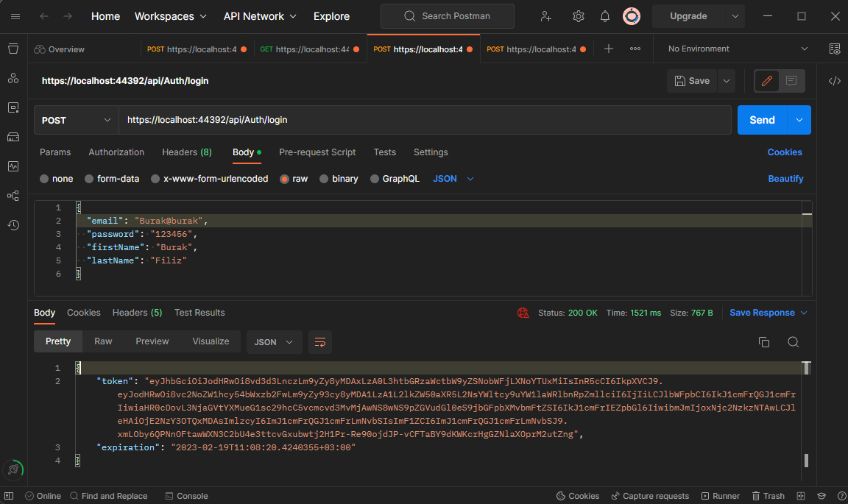Open the JSON body format dropdown
Image resolution: width=848 pixels, height=504 pixels.
[452, 178]
